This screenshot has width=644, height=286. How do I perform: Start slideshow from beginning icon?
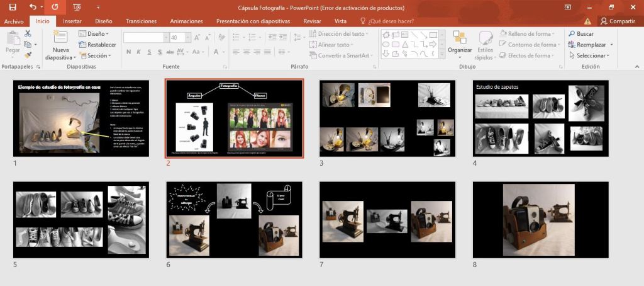pyautogui.click(x=77, y=7)
